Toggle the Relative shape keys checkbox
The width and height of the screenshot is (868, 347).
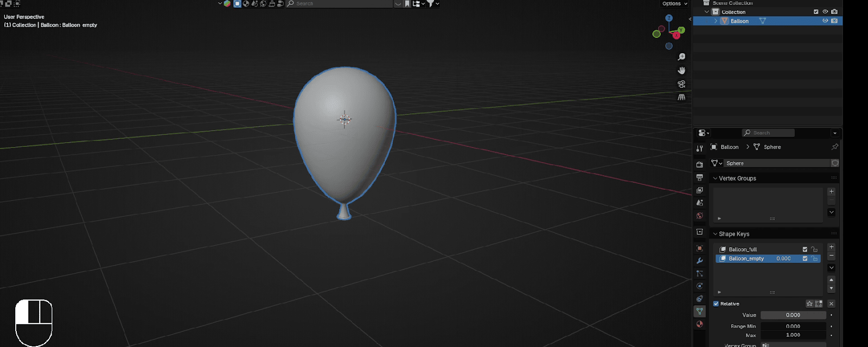click(716, 304)
